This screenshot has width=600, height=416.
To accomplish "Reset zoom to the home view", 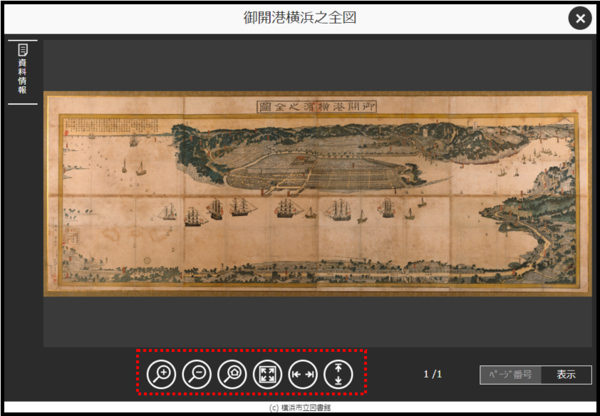I will 232,375.
